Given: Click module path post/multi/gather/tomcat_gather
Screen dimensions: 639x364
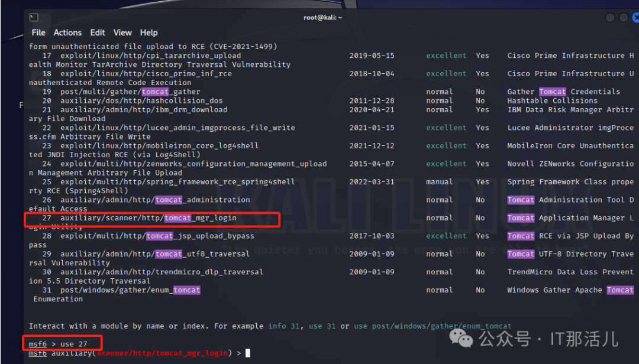Looking at the screenshot, I should 130,92.
